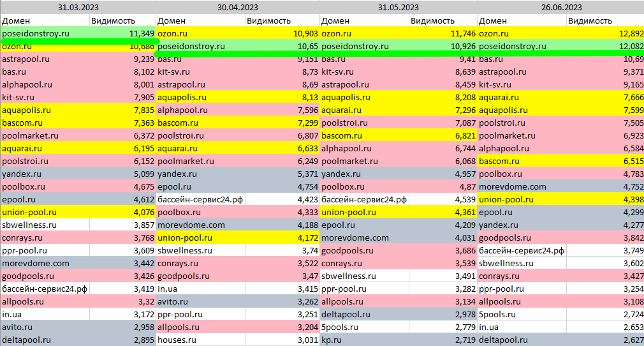
Task: Select the visibility value 8,102
Action: point(122,71)
